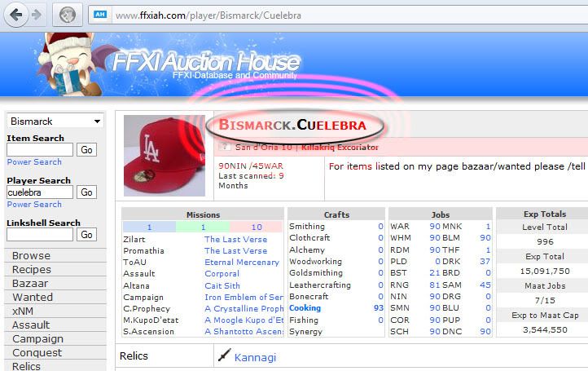The height and width of the screenshot is (371, 588).
Task: Click the San d'Oria nation flag icon
Action: (x=226, y=148)
